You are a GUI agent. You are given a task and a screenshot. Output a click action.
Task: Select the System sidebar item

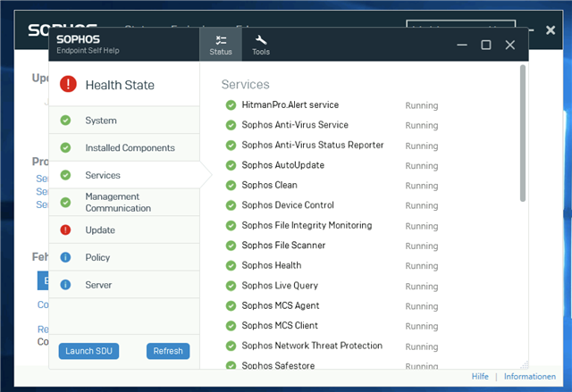(x=124, y=121)
